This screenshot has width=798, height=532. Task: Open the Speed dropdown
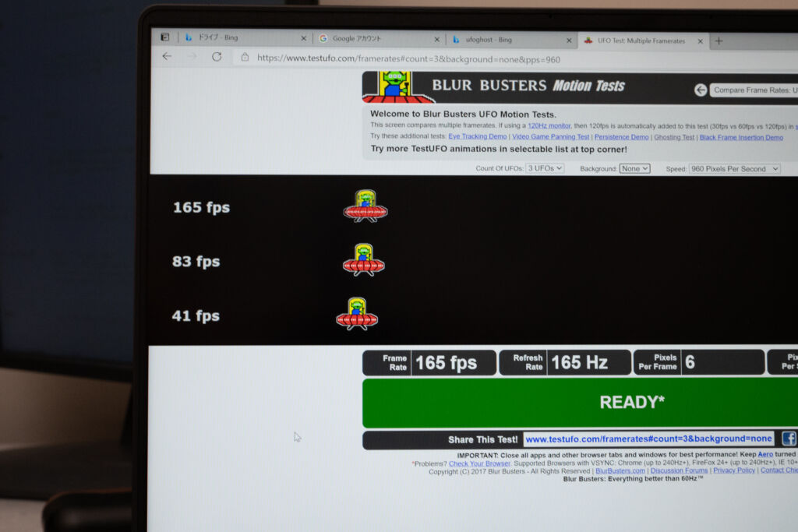(734, 169)
